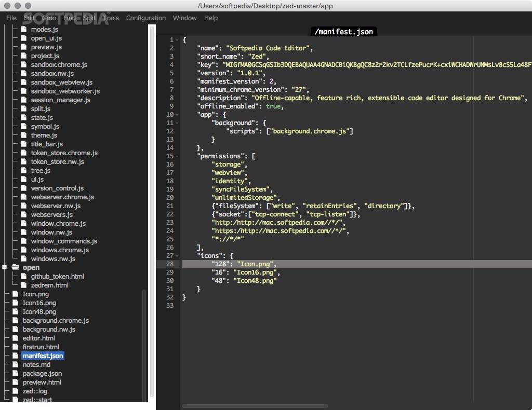Select token_store.chrome.js file
The height and width of the screenshot is (410, 532).
pos(64,153)
